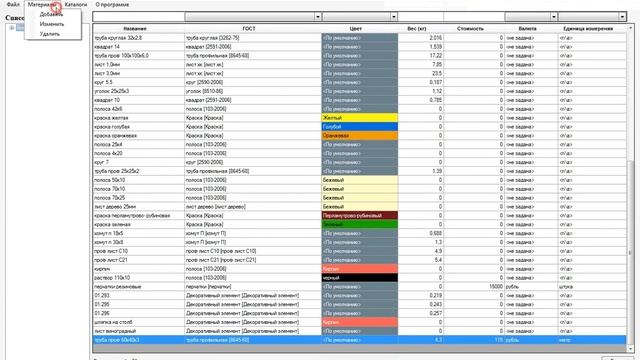Select the row 'лист виноградный'
The width and height of the screenshot is (640, 360).
[360, 331]
